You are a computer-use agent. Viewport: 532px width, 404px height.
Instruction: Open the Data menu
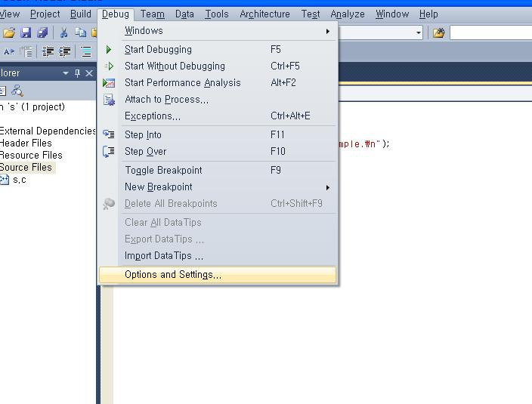coord(184,14)
